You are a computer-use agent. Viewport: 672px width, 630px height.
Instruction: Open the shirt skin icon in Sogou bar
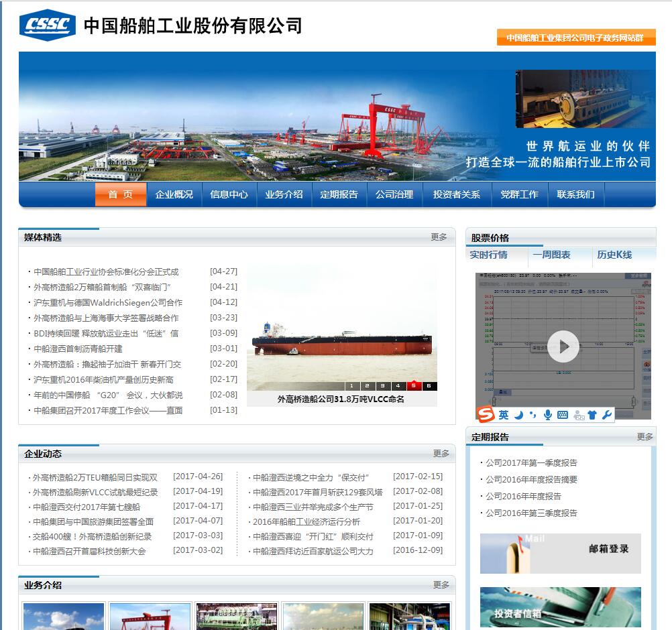[592, 415]
